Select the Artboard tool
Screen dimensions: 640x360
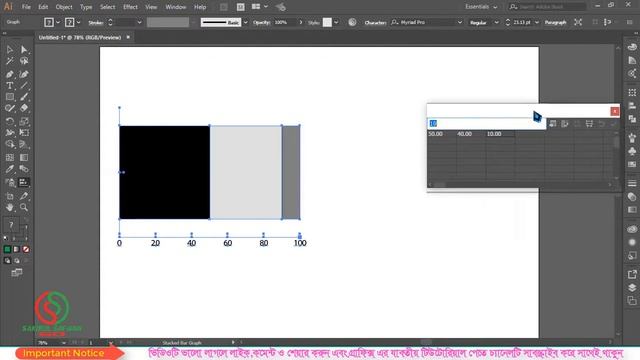click(x=10, y=196)
